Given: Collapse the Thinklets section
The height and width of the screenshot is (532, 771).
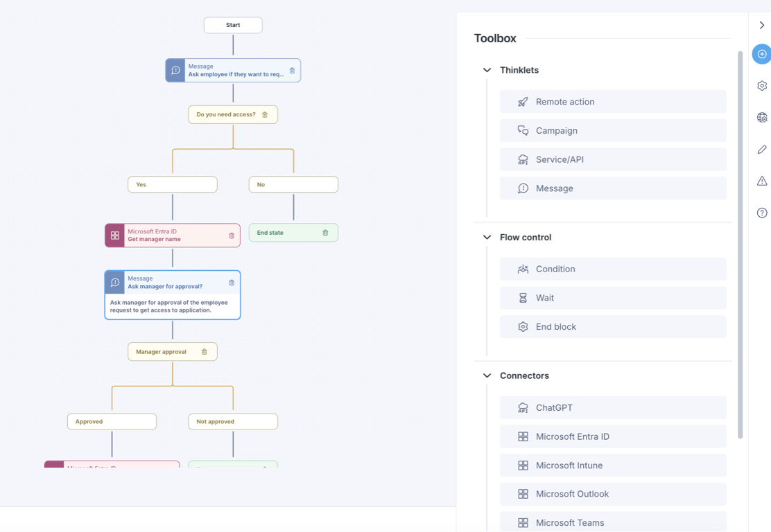Looking at the screenshot, I should pos(487,70).
